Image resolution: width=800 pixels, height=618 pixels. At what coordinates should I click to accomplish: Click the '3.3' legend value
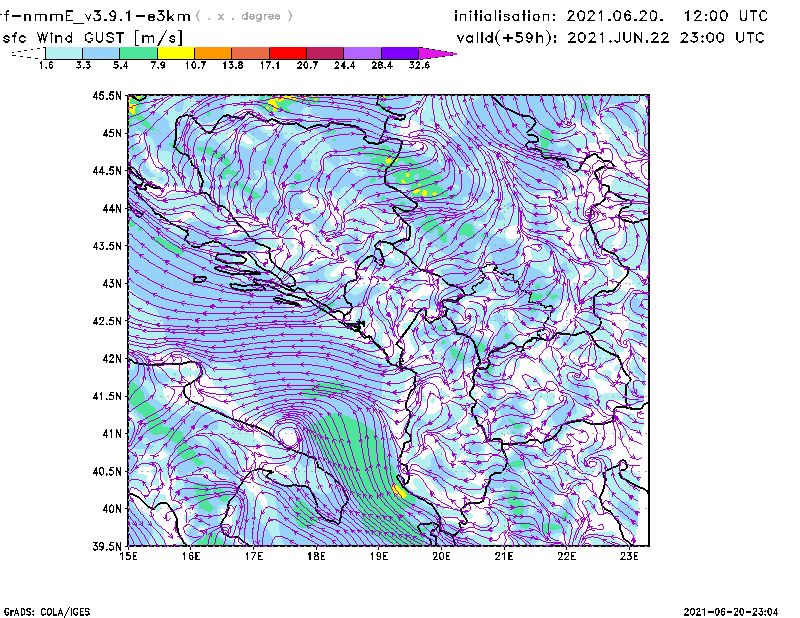(83, 65)
